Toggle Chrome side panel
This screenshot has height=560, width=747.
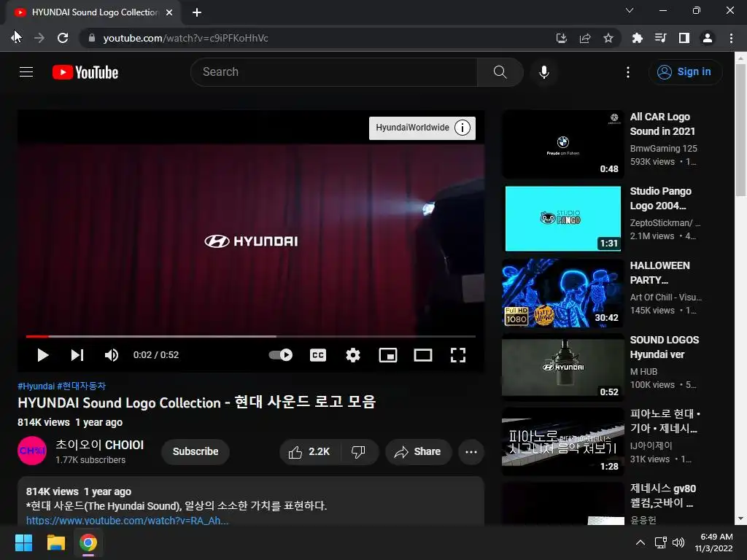click(x=684, y=38)
